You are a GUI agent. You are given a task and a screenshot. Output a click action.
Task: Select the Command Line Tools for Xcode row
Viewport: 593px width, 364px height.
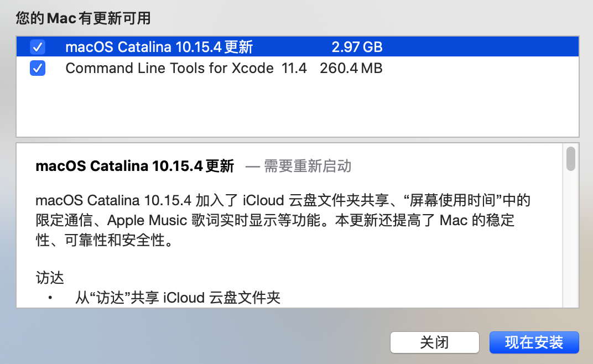click(x=298, y=68)
